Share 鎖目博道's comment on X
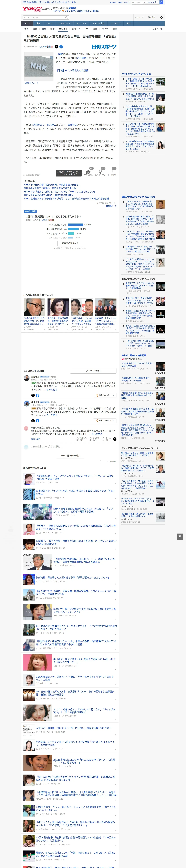Screen dimensions: 186x868 tap(33, 421)
